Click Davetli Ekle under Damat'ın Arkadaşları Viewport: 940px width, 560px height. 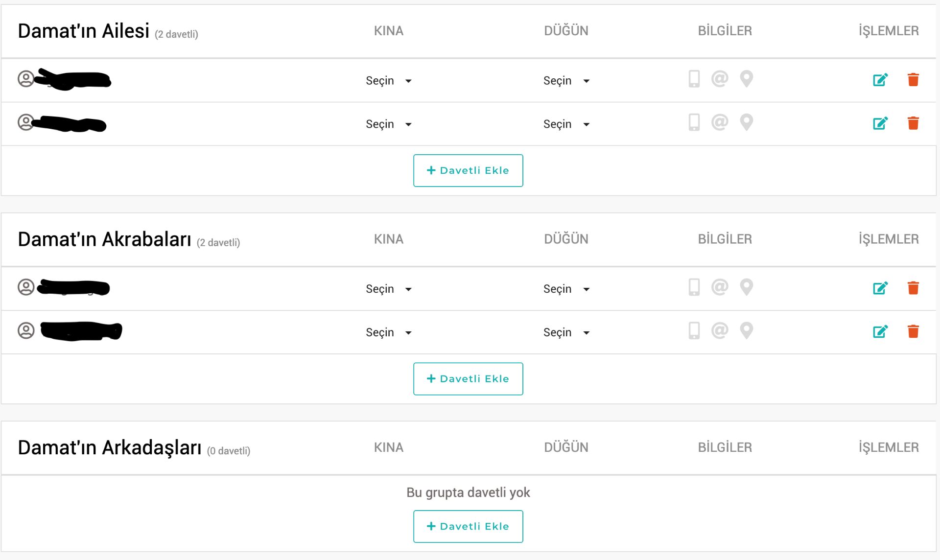(468, 527)
